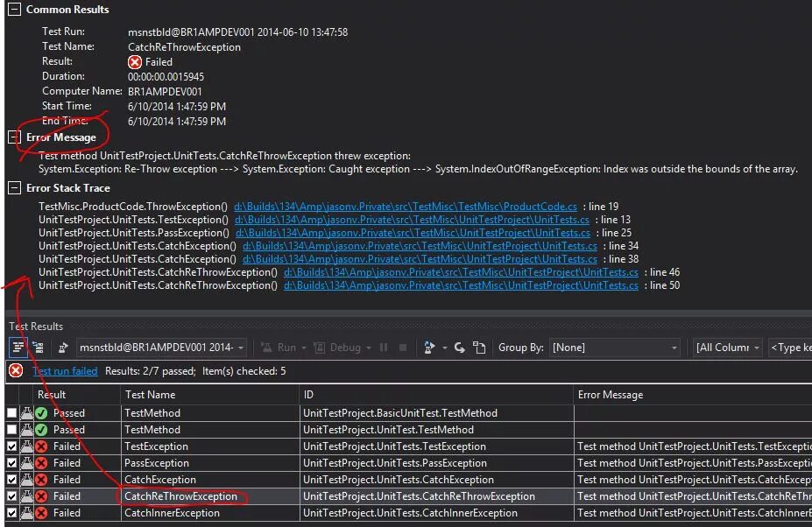Select the CatchInnerException test name cell

pos(209,512)
